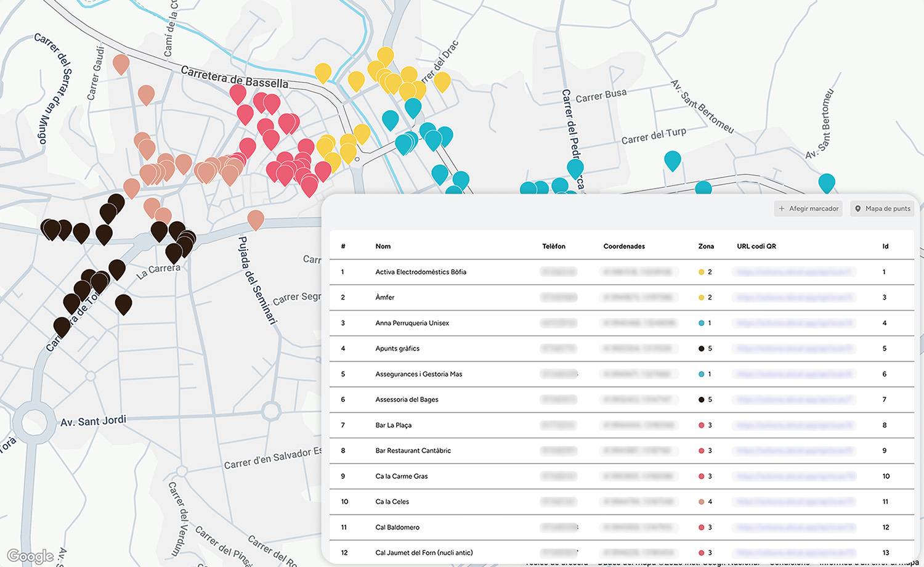Click the topmost salmon marker near Carrer Gaudí
The height and width of the screenshot is (567, 924).
121,63
